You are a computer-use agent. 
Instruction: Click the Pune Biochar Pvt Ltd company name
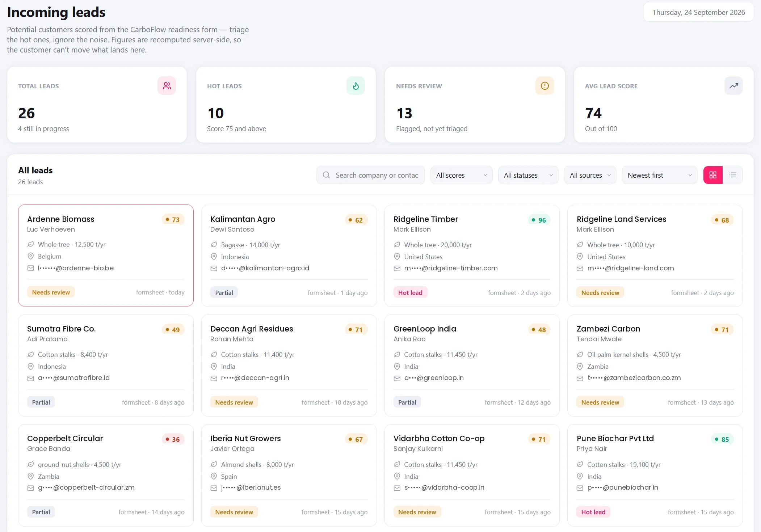click(615, 438)
